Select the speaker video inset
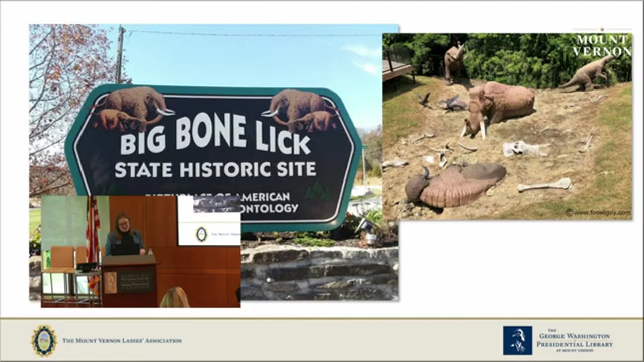644x362 pixels. point(141,251)
